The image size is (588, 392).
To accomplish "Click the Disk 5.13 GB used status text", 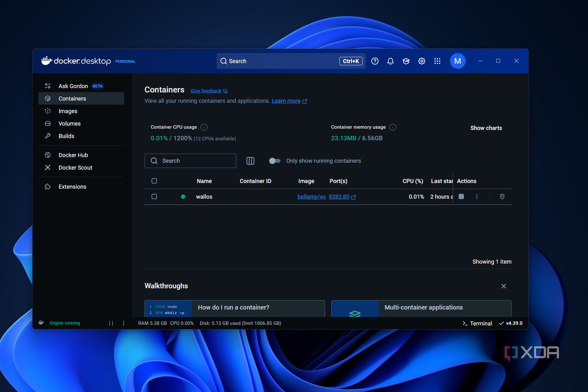I will pos(240,323).
